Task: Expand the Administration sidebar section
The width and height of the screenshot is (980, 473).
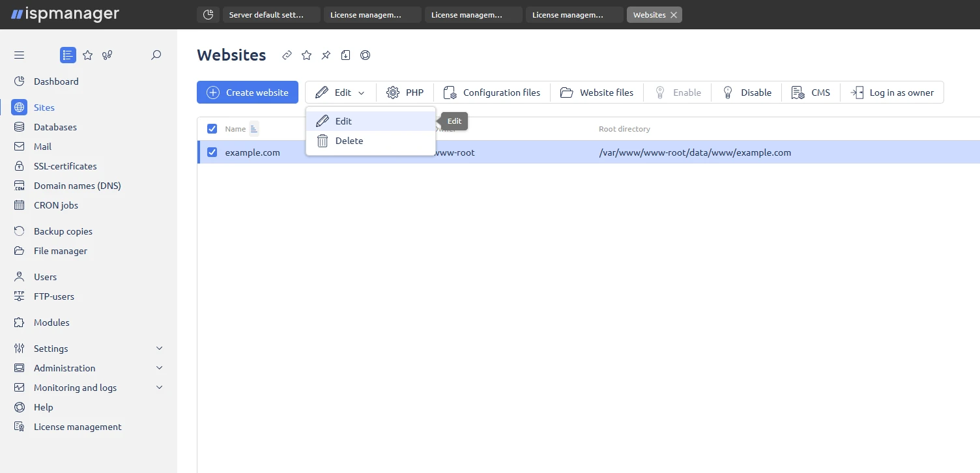Action: (x=160, y=368)
